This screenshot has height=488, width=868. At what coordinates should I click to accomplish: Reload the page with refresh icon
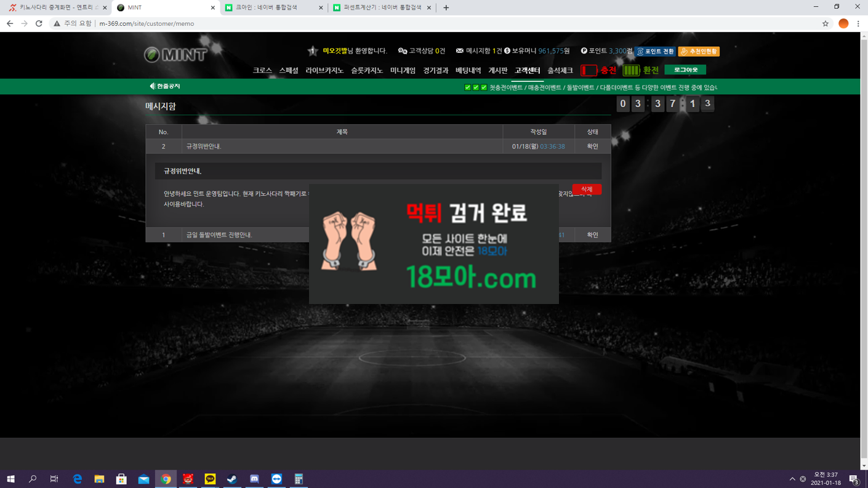[39, 23]
